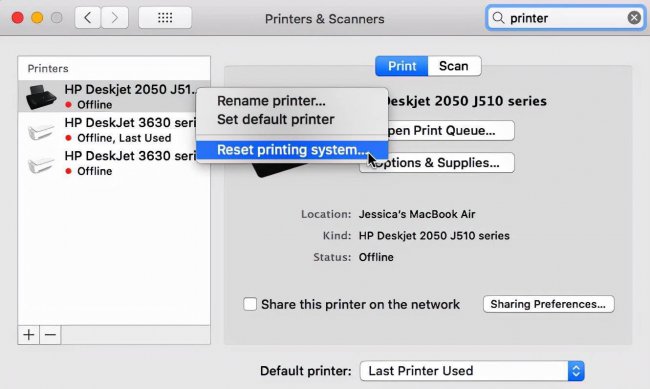Open Options & Supplies… button
The height and width of the screenshot is (389, 650).
click(x=437, y=163)
